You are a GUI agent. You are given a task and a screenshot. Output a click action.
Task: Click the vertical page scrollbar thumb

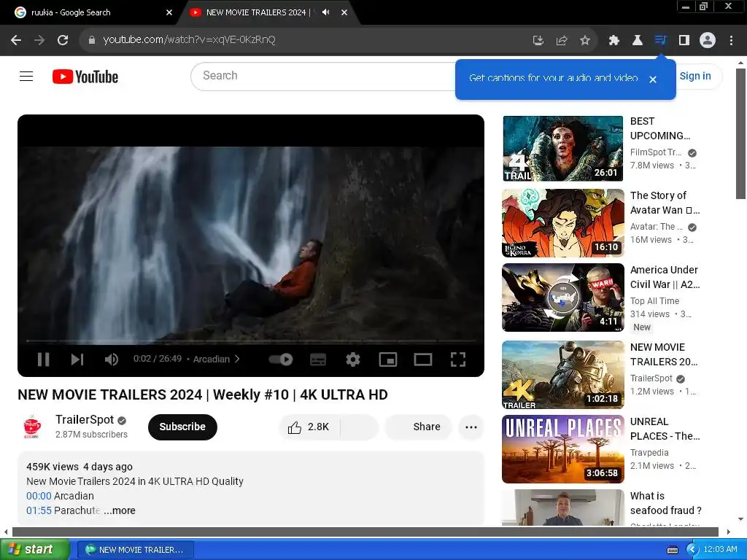click(741, 133)
